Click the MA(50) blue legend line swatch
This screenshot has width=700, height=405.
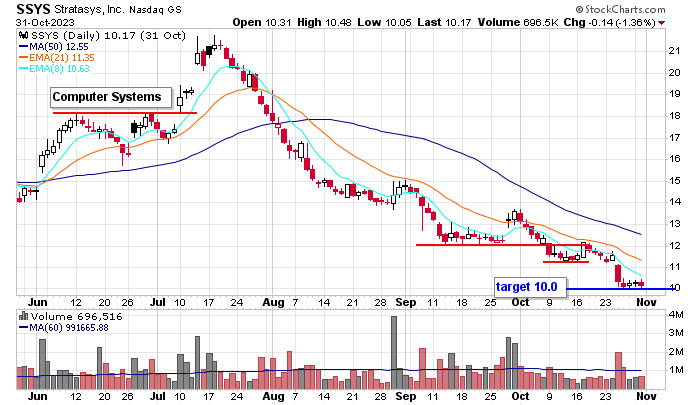[23, 46]
